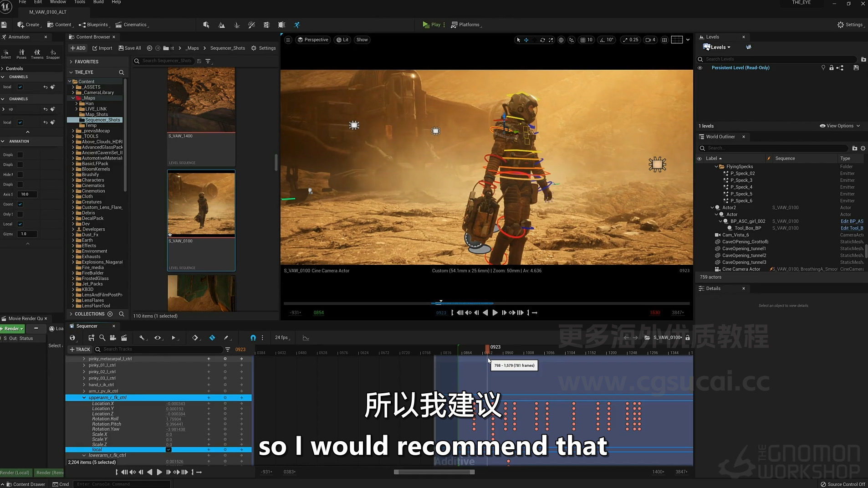Open the Tweens tool in Animation panel
The height and width of the screenshot is (488, 868).
[x=37, y=54]
